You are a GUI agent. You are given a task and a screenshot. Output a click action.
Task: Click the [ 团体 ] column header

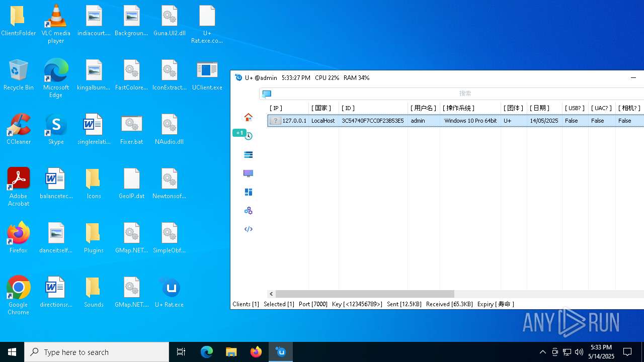pyautogui.click(x=514, y=108)
